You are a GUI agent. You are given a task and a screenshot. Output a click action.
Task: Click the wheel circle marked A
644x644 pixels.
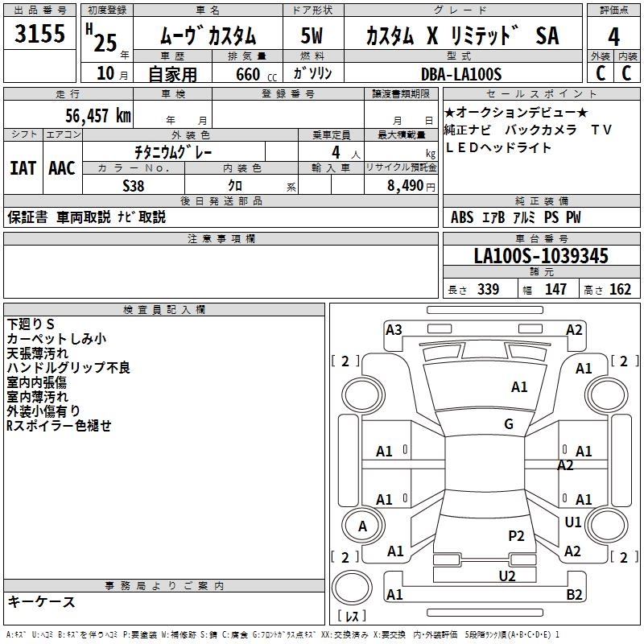pos(363,526)
